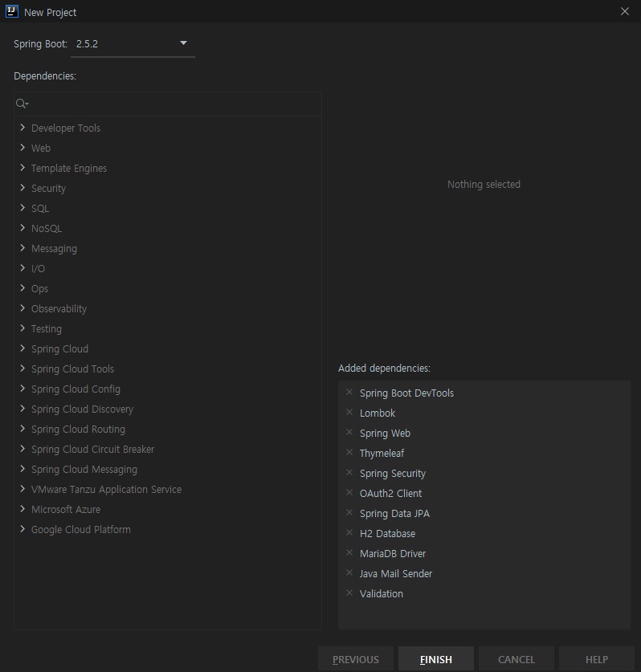Click the search magnifier icon in dependencies
641x672 pixels.
[x=22, y=104]
